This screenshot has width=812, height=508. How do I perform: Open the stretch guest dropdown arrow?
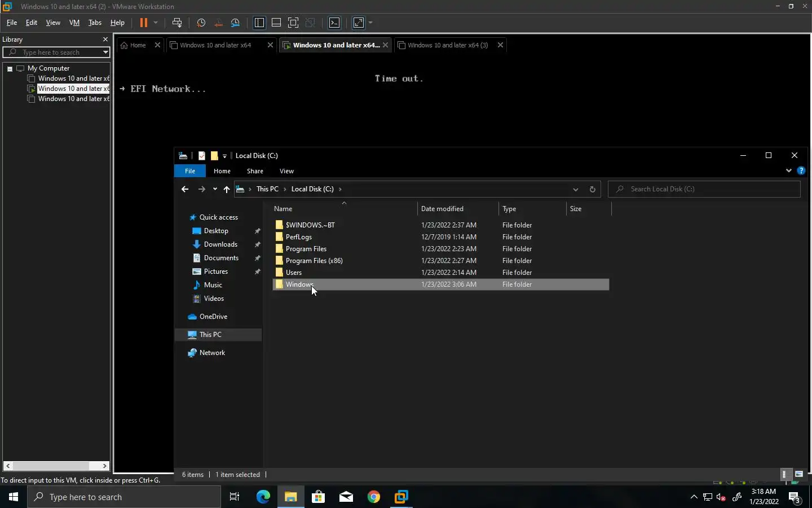370,23
